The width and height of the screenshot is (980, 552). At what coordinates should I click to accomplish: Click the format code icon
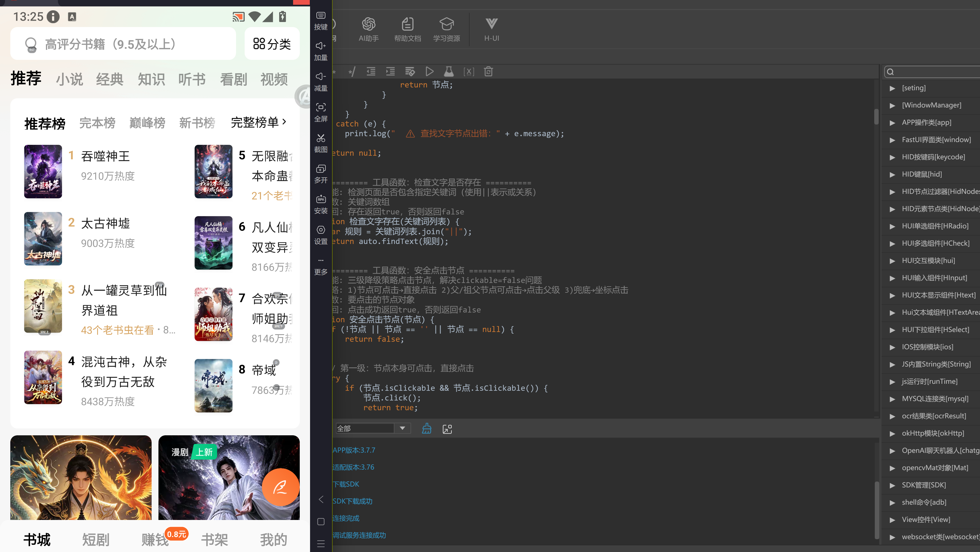[410, 72]
